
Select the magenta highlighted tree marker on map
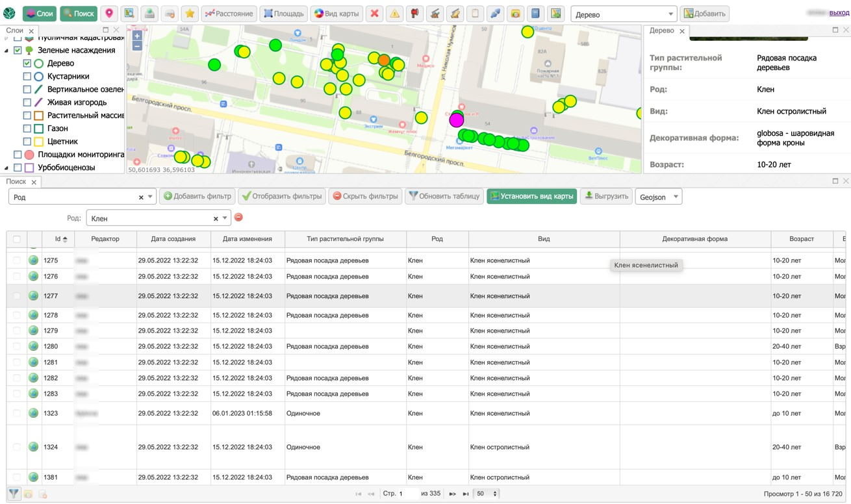pos(457,120)
